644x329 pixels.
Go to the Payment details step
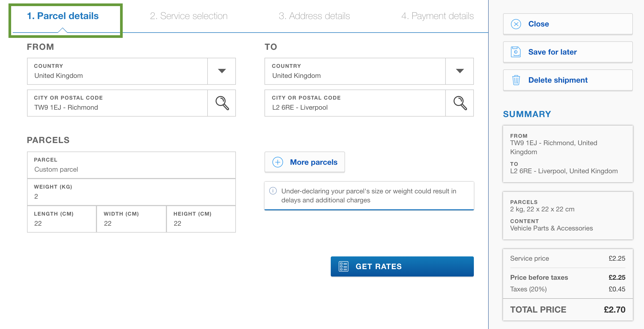(438, 16)
